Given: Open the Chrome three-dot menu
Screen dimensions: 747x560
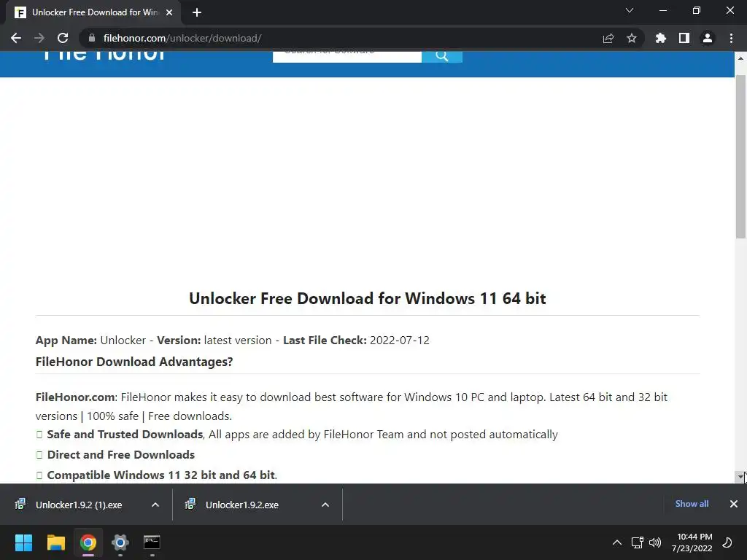Looking at the screenshot, I should pos(731,38).
